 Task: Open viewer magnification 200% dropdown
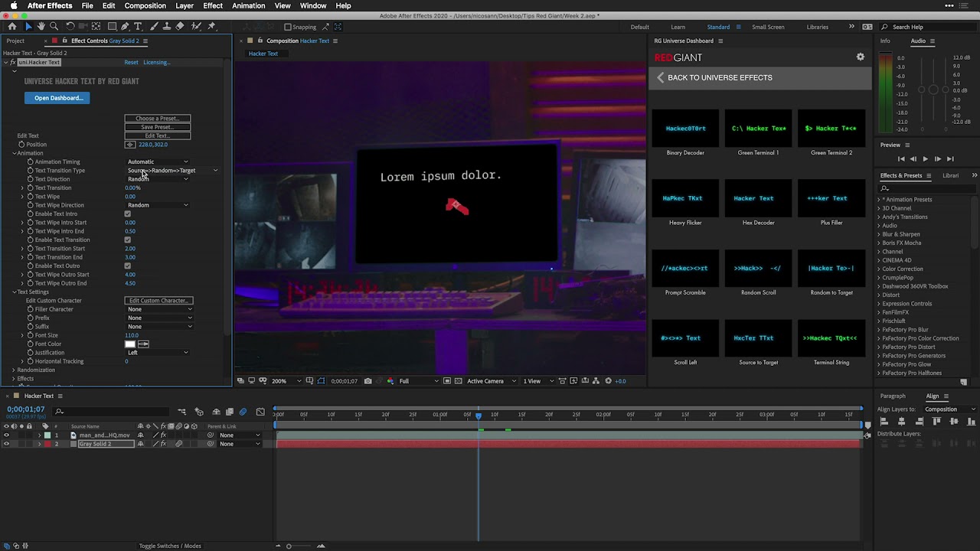(286, 381)
